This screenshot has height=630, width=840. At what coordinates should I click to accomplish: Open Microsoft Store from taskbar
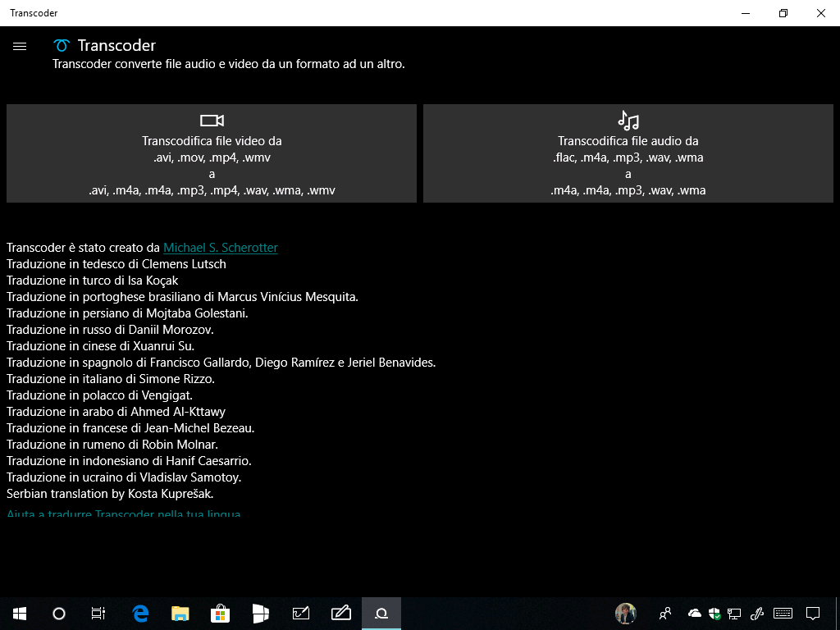pyautogui.click(x=220, y=614)
